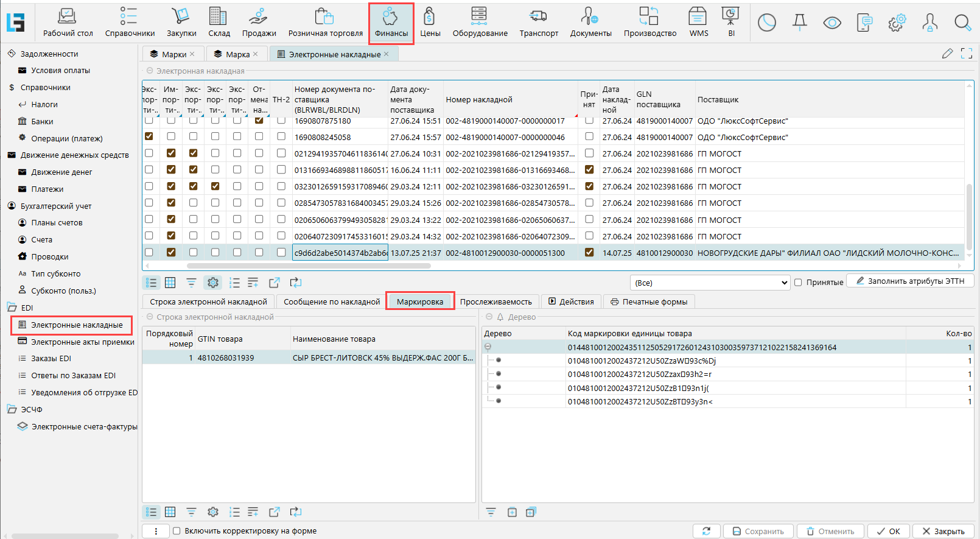
Task: Click the refresh icon button at bottom
Action: click(706, 531)
